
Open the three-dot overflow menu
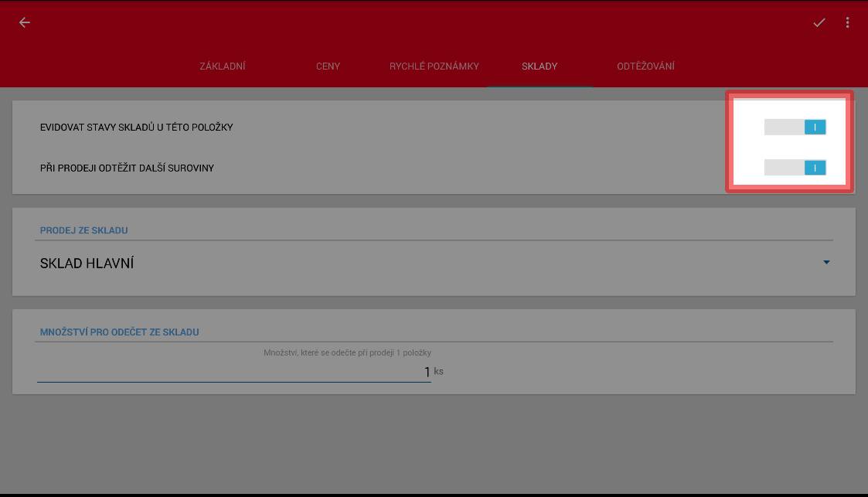coord(847,22)
